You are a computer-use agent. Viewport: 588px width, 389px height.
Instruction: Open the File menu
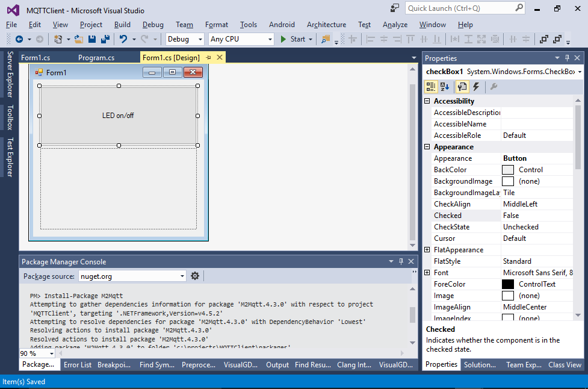[11, 25]
